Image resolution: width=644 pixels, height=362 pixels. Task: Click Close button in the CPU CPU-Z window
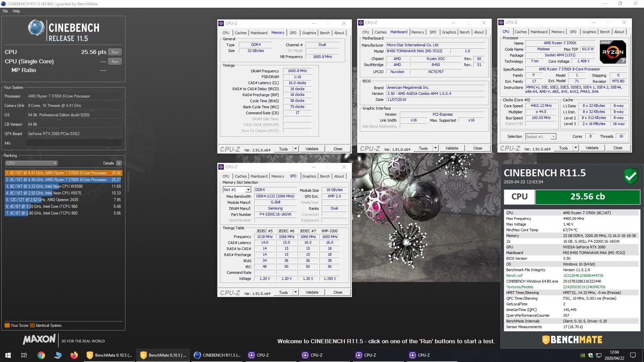click(618, 148)
